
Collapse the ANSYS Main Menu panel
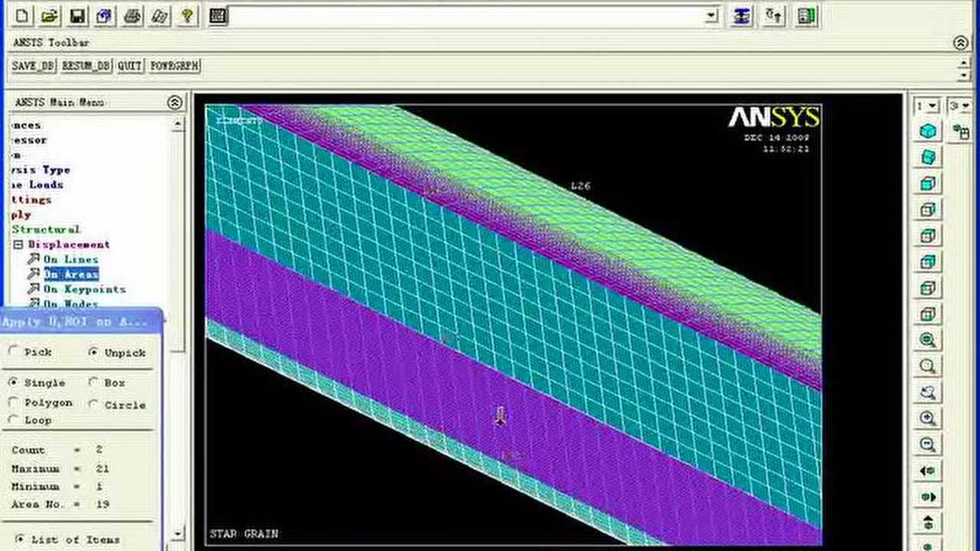point(175,103)
